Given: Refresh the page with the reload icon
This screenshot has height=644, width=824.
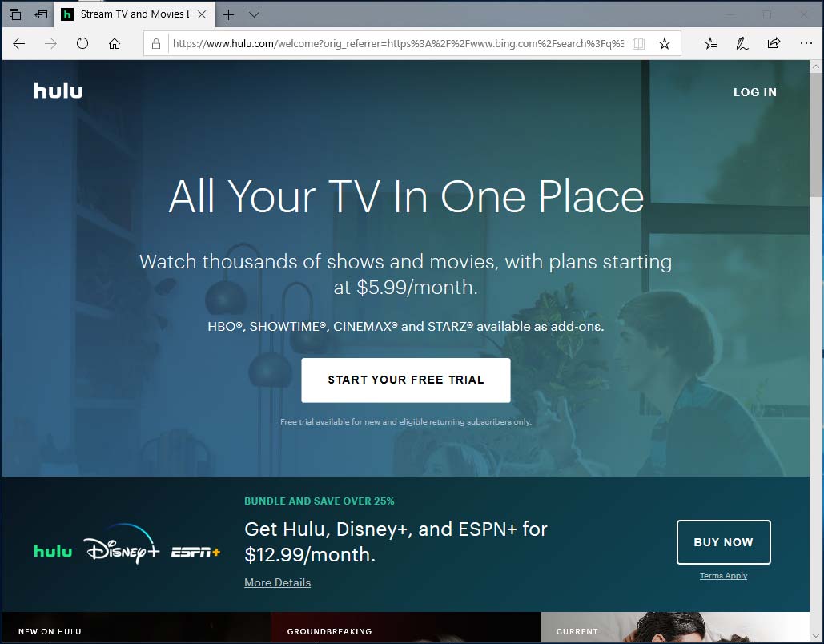Looking at the screenshot, I should (82, 43).
